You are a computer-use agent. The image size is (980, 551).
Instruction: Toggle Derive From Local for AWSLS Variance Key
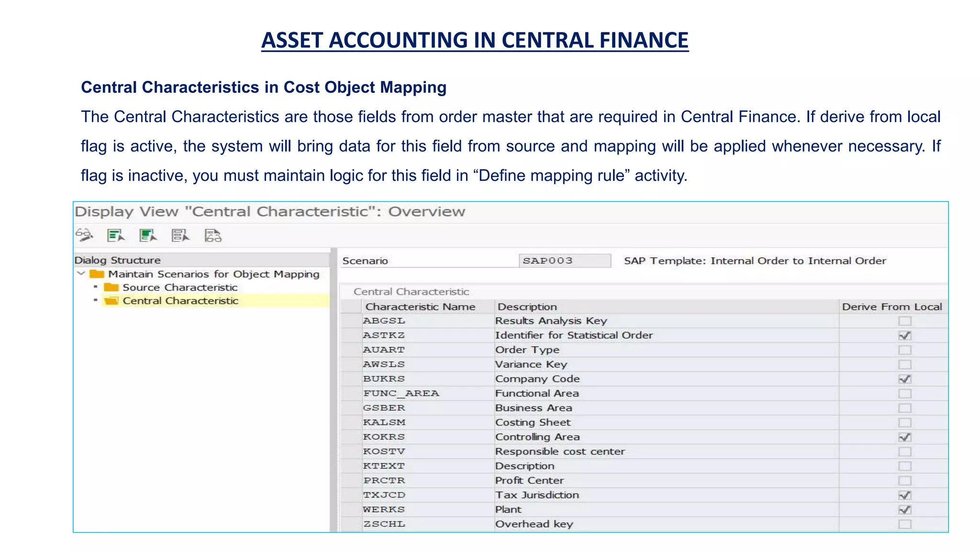904,364
